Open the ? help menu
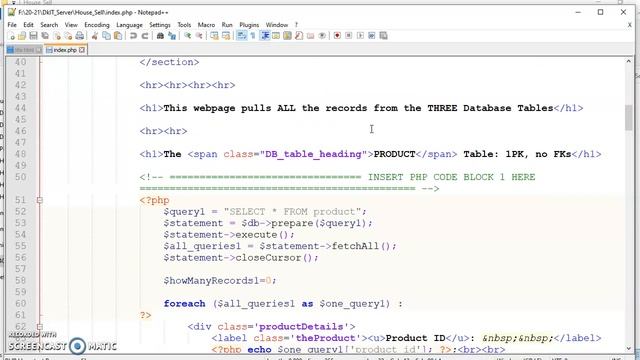 (296, 25)
